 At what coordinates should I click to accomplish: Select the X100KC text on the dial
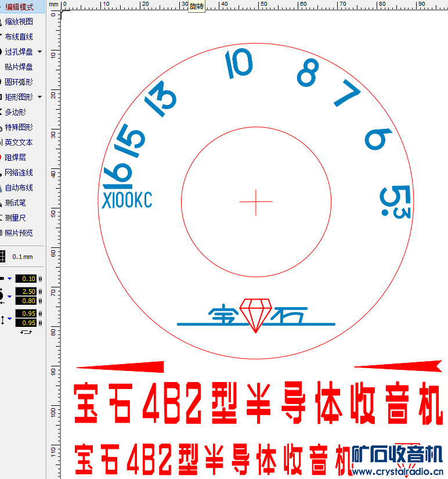(x=127, y=200)
